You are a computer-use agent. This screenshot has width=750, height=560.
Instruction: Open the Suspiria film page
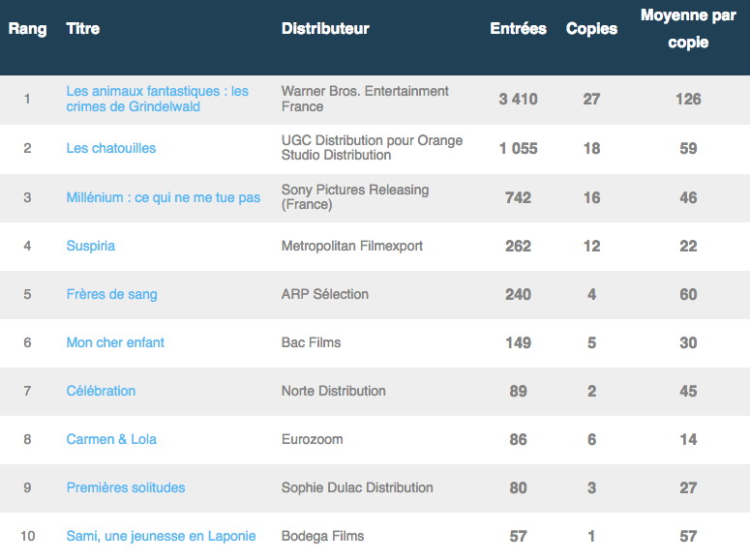(x=90, y=246)
